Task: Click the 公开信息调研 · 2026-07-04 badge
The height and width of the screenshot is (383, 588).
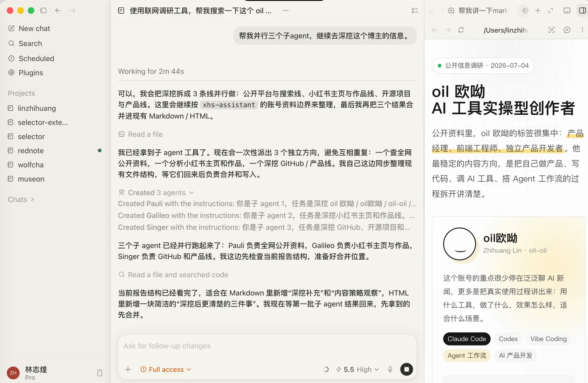Action: [x=483, y=66]
